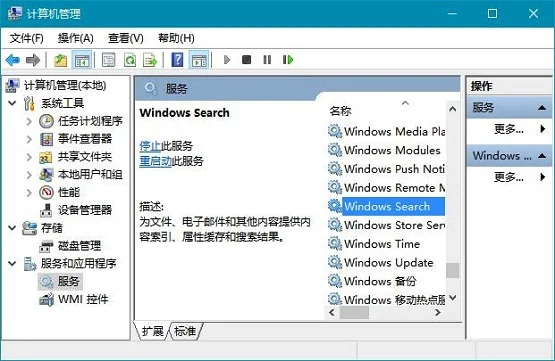
Task: Toggle the Show/Hide Console Tree icon
Action: tap(82, 60)
